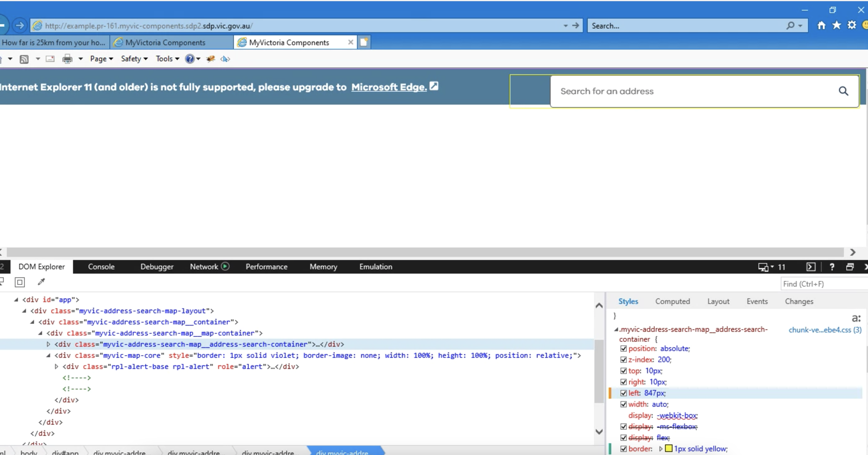Open the Page dropdown menu
Image resolution: width=868 pixels, height=455 pixels.
pos(101,59)
